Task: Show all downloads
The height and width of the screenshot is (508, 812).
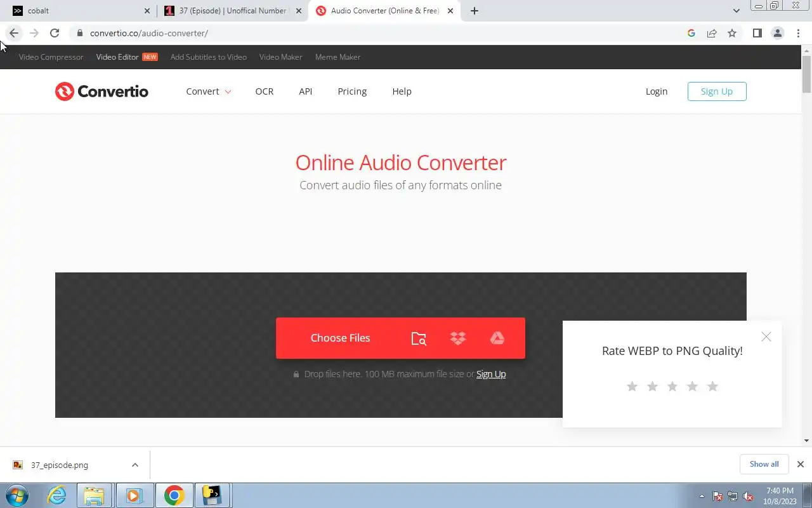Action: (x=764, y=464)
